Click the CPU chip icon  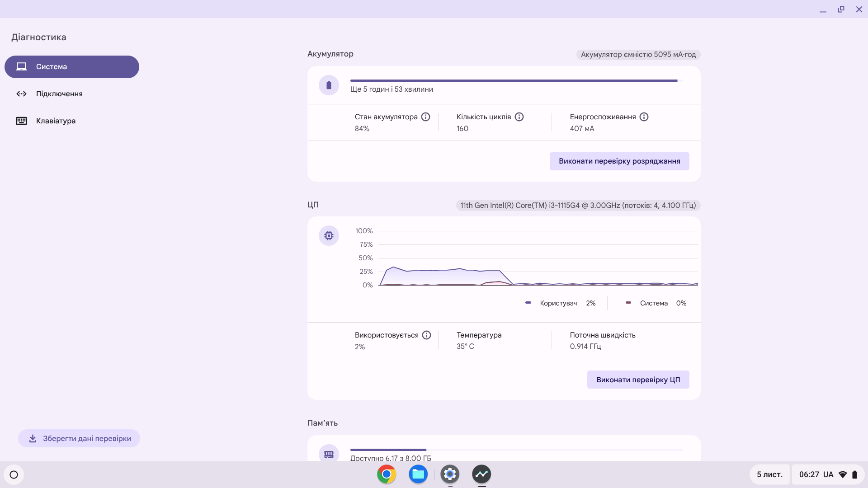329,236
